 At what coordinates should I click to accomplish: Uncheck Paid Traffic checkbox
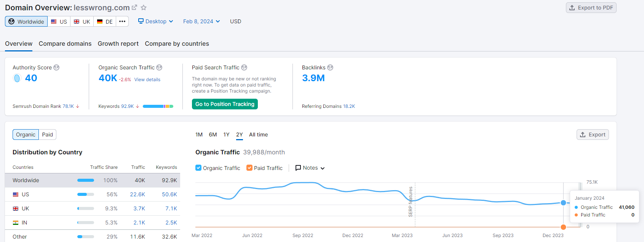pyautogui.click(x=249, y=168)
